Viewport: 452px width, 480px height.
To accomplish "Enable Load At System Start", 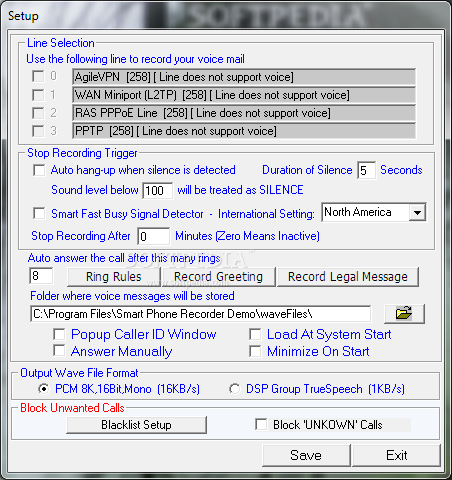I will pos(255,334).
